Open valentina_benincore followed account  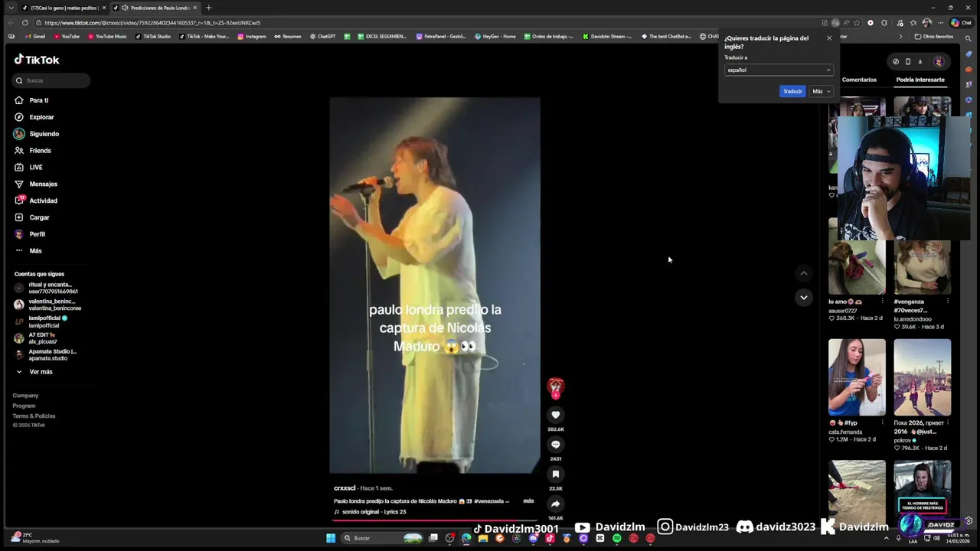pos(47,305)
